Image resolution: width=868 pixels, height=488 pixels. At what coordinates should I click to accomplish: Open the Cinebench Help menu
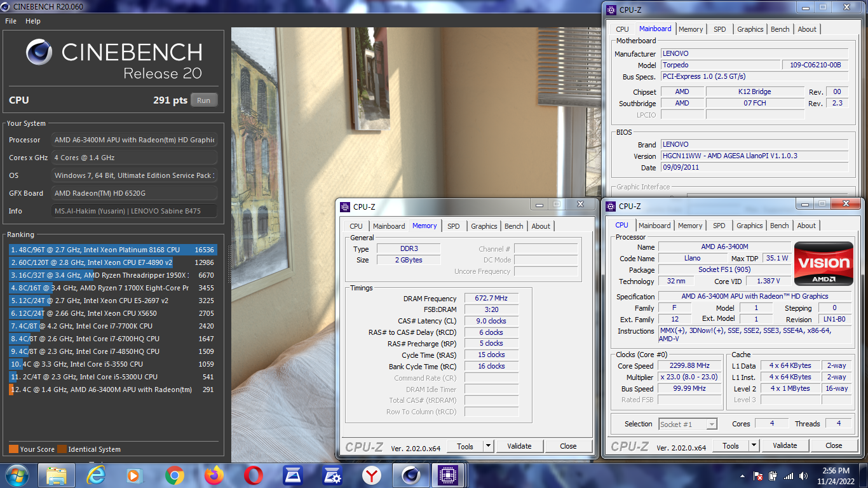pyautogui.click(x=33, y=21)
